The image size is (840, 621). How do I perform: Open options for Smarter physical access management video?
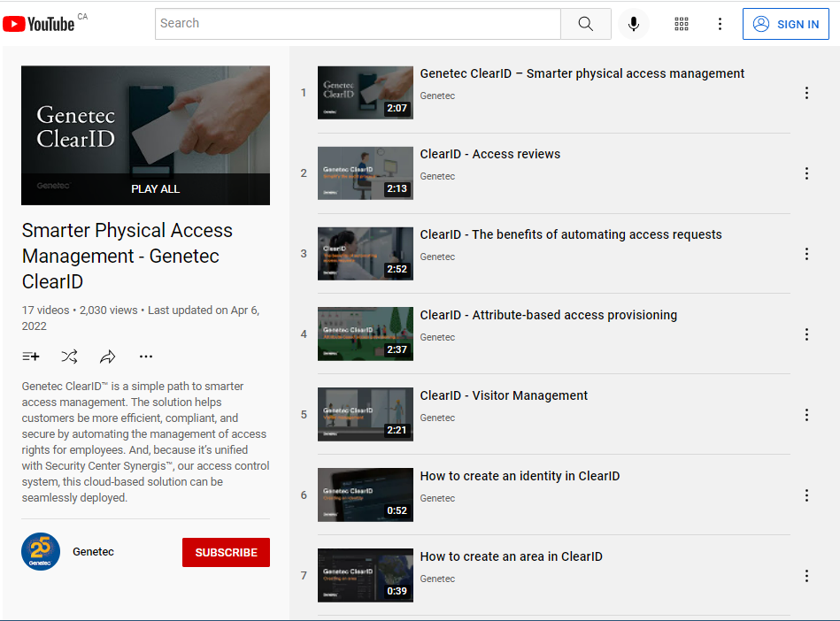coord(806,93)
